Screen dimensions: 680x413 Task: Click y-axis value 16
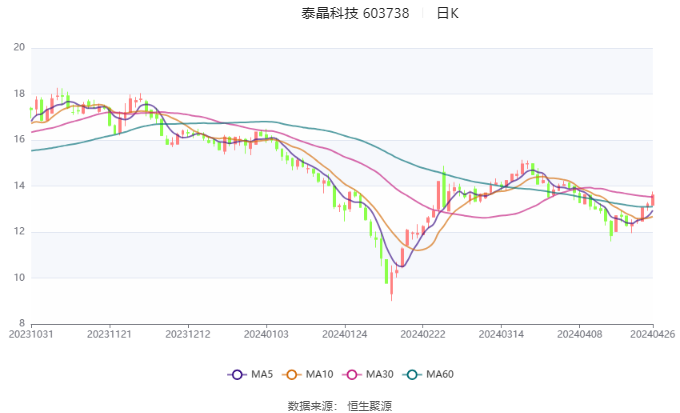[19, 140]
